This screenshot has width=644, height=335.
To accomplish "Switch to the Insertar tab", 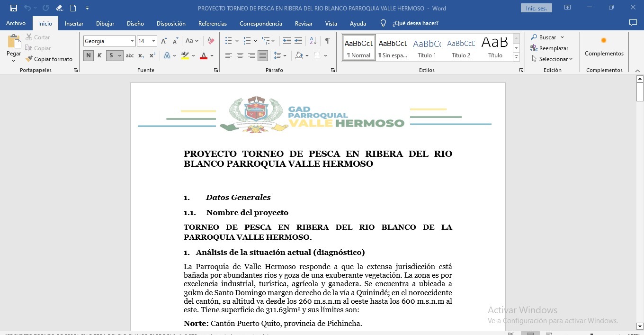I will pos(74,24).
